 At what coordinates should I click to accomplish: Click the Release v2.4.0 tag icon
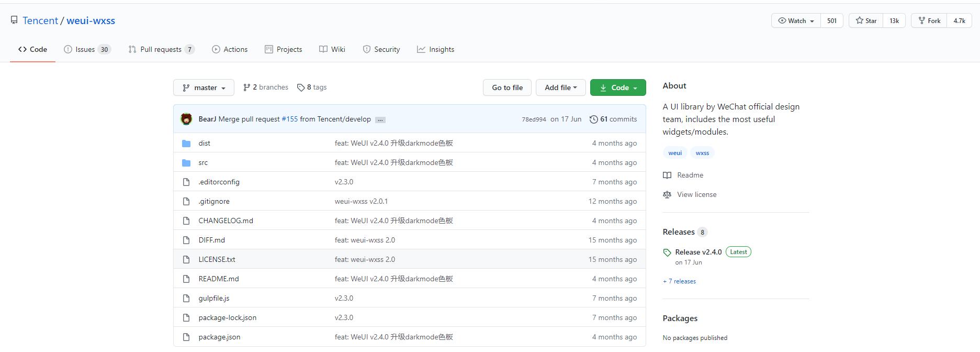(667, 252)
